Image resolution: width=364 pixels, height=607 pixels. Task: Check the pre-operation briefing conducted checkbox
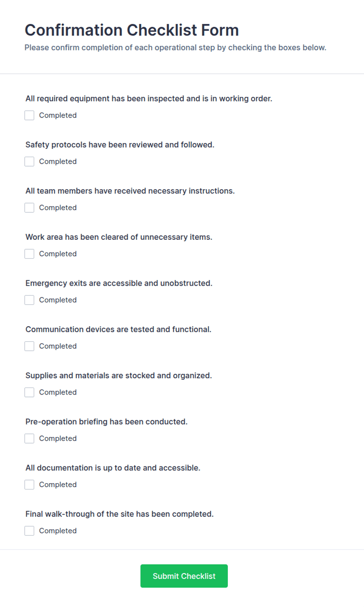tap(29, 438)
